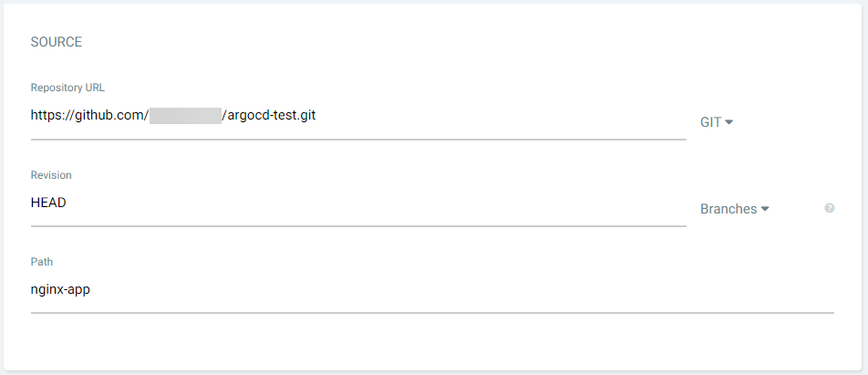Click the HEAD text in Revision
Screen dimensions: 868x375
[x=48, y=203]
